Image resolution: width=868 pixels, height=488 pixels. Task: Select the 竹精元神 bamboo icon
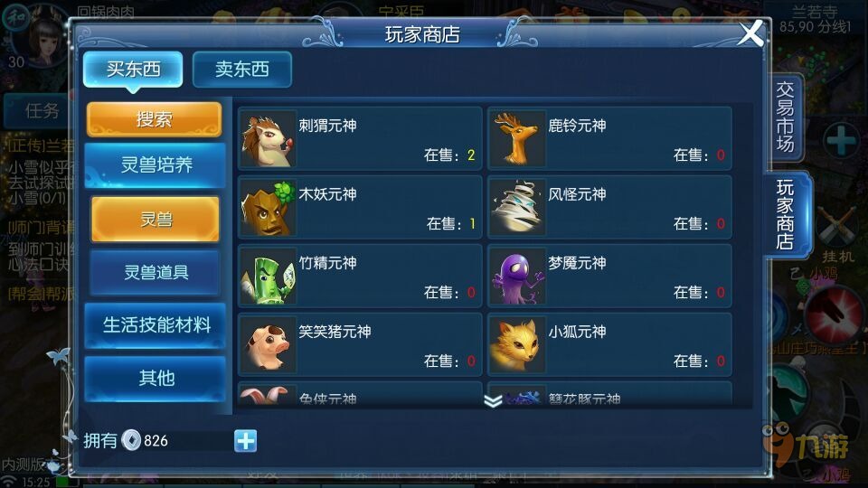tap(268, 277)
